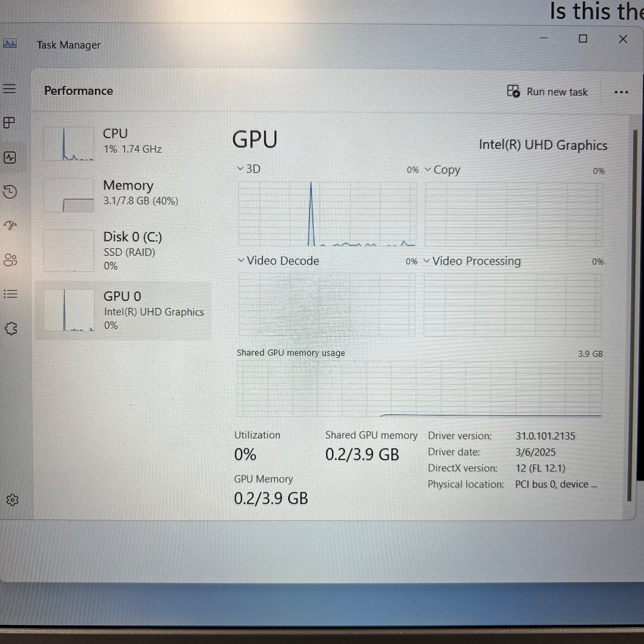The width and height of the screenshot is (644, 644).
Task: Click the Run new task button
Action: tap(548, 91)
